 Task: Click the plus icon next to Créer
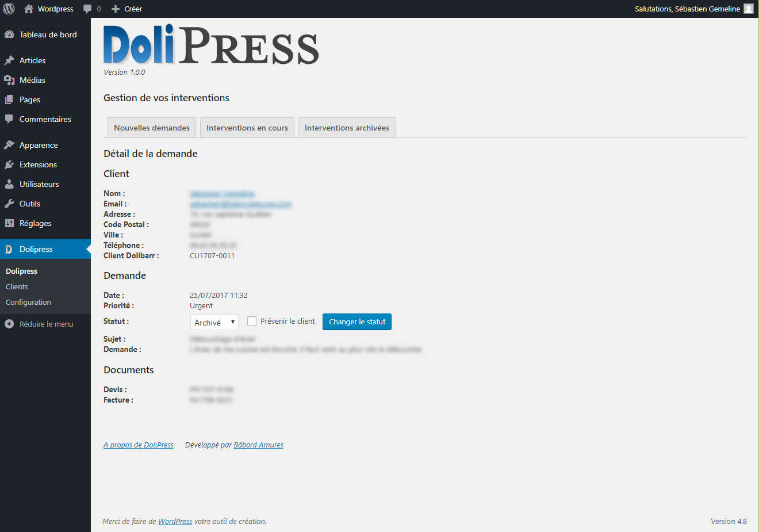click(116, 9)
